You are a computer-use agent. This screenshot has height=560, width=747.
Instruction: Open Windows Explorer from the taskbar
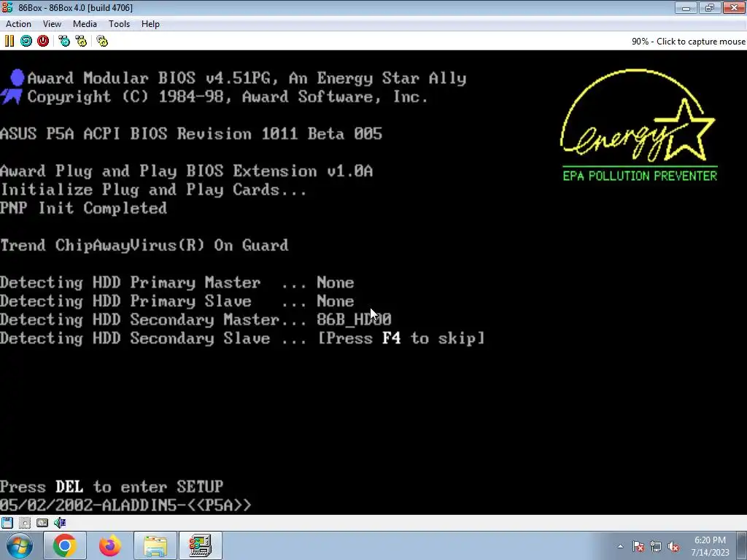pyautogui.click(x=155, y=545)
